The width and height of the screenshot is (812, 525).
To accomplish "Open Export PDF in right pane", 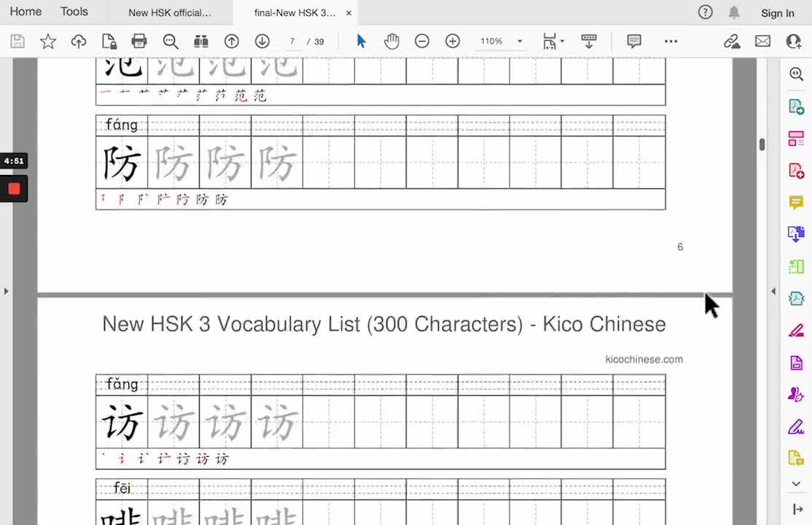I will [796, 106].
